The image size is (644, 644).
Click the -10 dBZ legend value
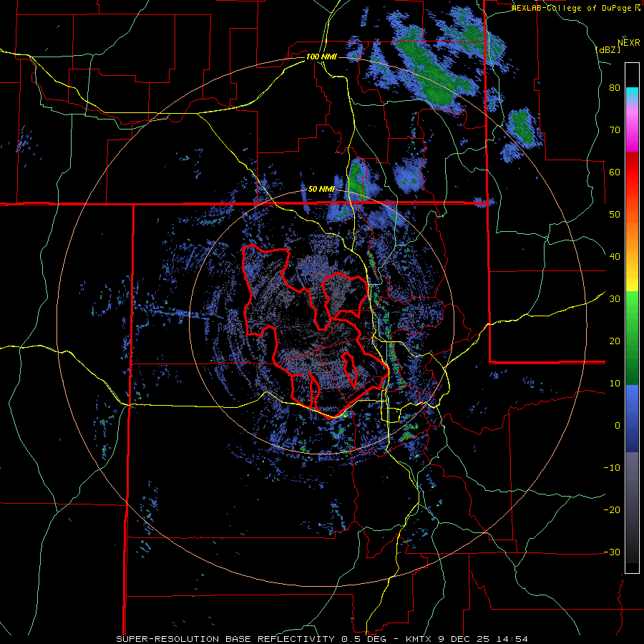click(x=612, y=468)
